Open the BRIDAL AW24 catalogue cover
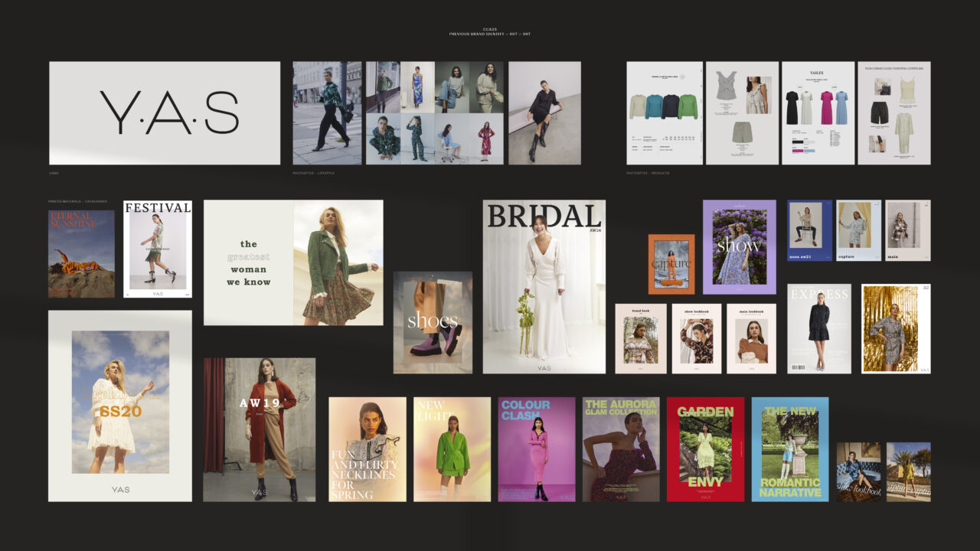Screen dimensions: 980x551 pos(544,287)
